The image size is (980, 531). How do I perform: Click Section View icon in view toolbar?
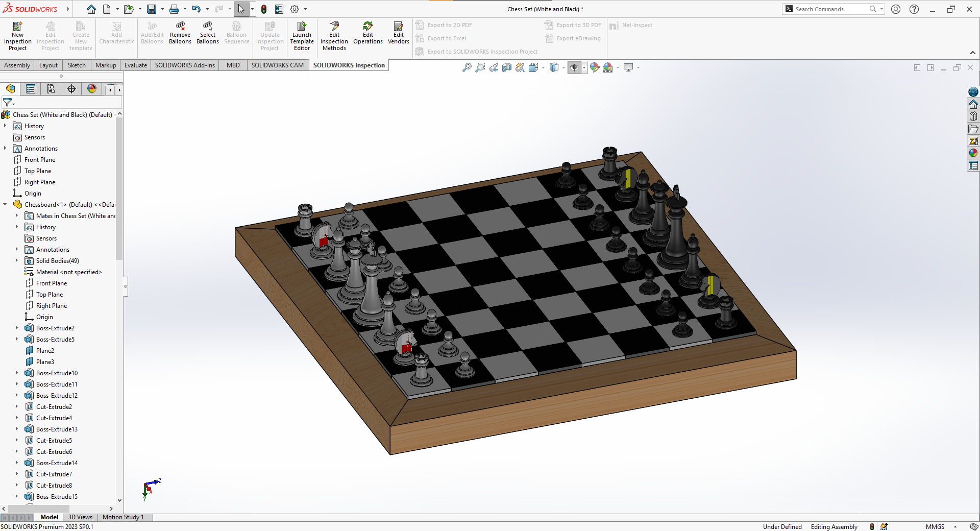[507, 67]
